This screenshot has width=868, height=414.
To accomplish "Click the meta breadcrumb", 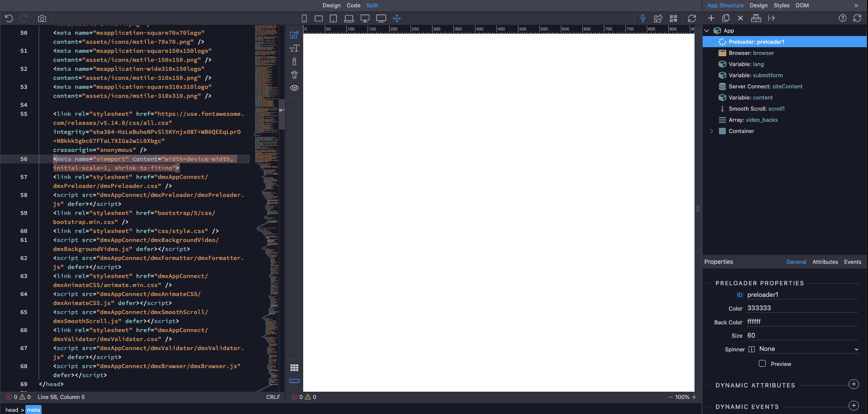I will 34,410.
